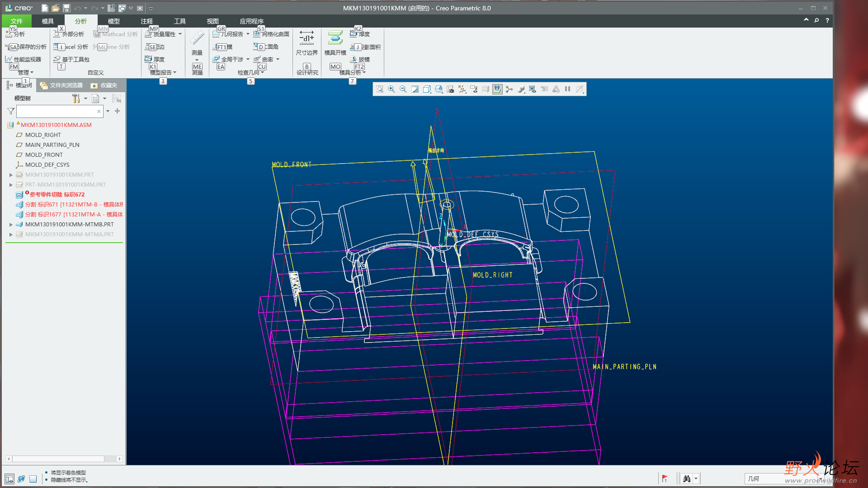This screenshot has height=488, width=868.
Task: Click the Zoom In magnifier icon
Action: (392, 89)
